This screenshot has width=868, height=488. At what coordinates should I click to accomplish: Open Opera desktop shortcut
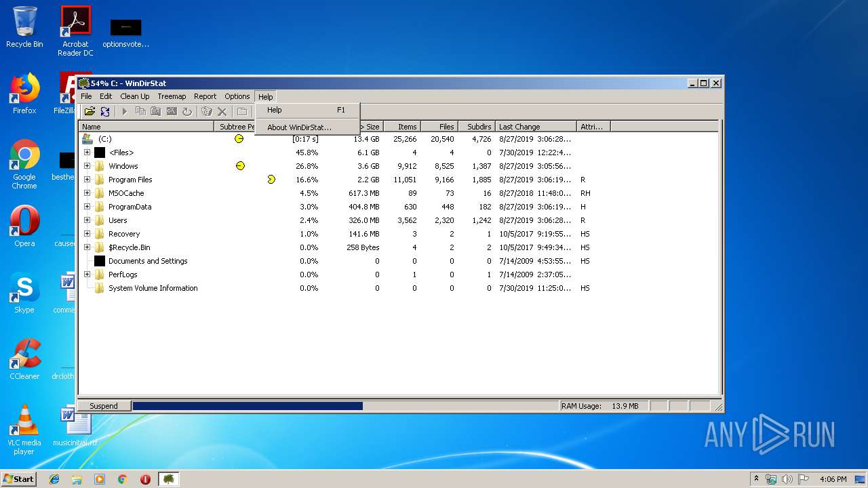pos(24,226)
